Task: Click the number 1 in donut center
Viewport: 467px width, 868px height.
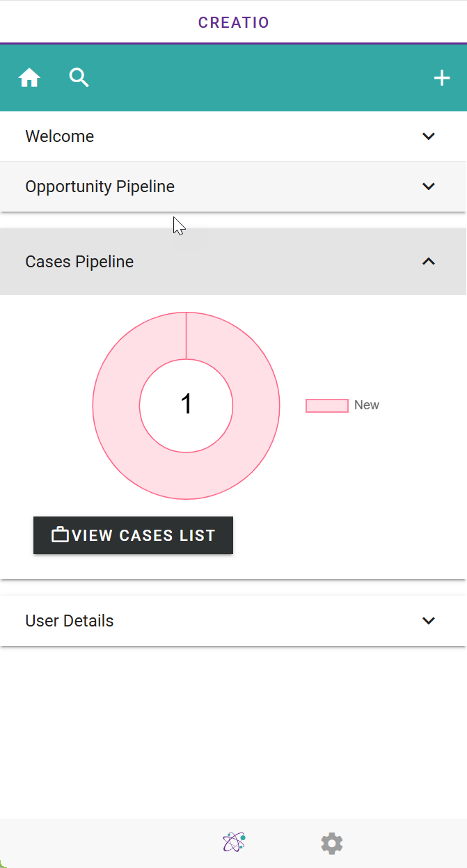Action: tap(186, 404)
